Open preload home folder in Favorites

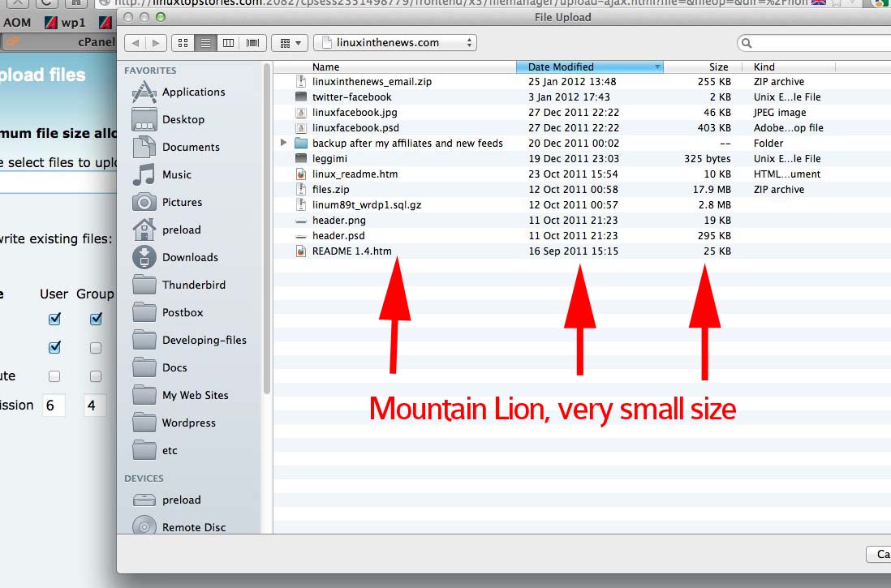(x=166, y=230)
